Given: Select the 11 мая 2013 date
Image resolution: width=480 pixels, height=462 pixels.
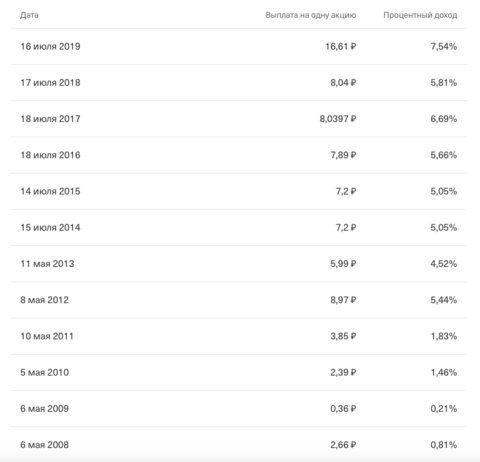Looking at the screenshot, I should click(x=47, y=264).
